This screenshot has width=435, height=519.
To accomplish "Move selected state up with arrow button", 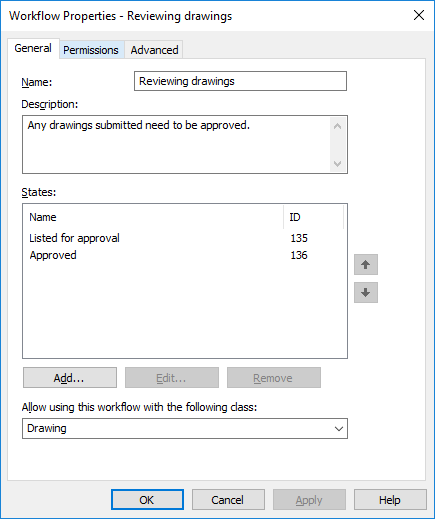I will [366, 265].
